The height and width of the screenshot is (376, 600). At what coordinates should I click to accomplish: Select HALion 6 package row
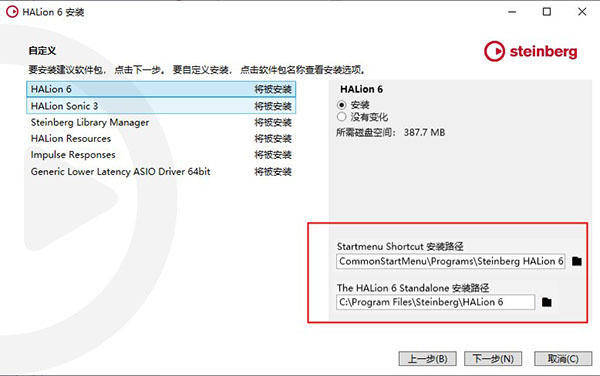161,89
